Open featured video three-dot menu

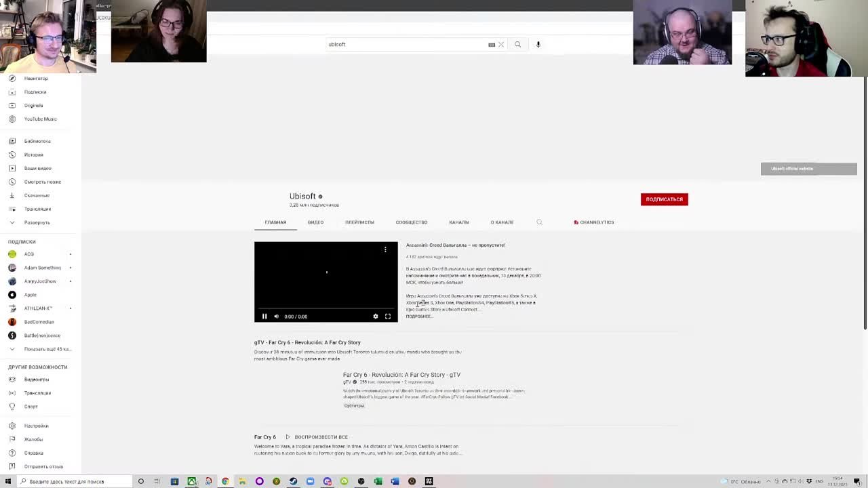(385, 249)
